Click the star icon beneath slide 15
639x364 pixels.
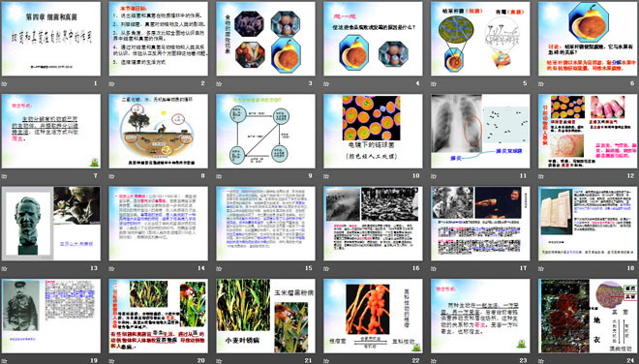[x=219, y=268]
